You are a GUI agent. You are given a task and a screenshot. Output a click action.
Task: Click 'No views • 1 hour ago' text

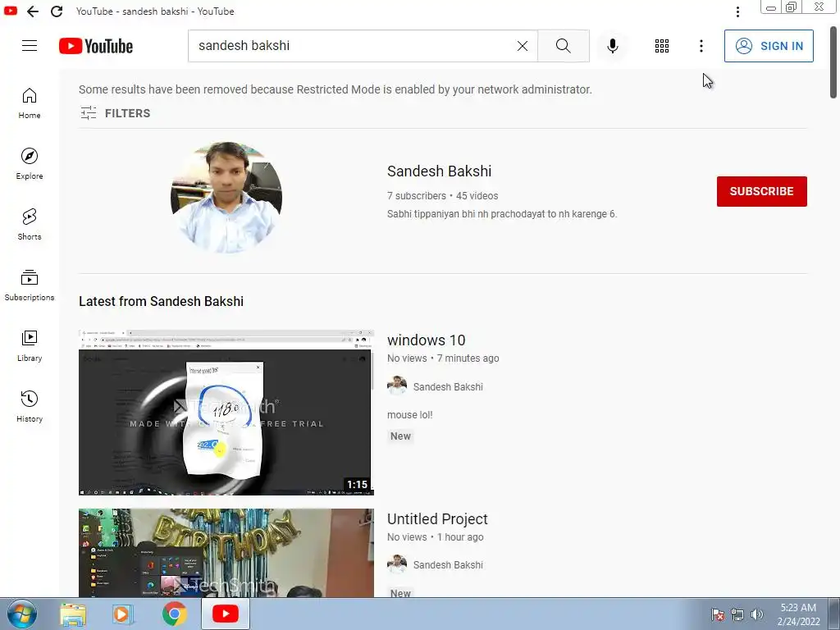tap(435, 536)
